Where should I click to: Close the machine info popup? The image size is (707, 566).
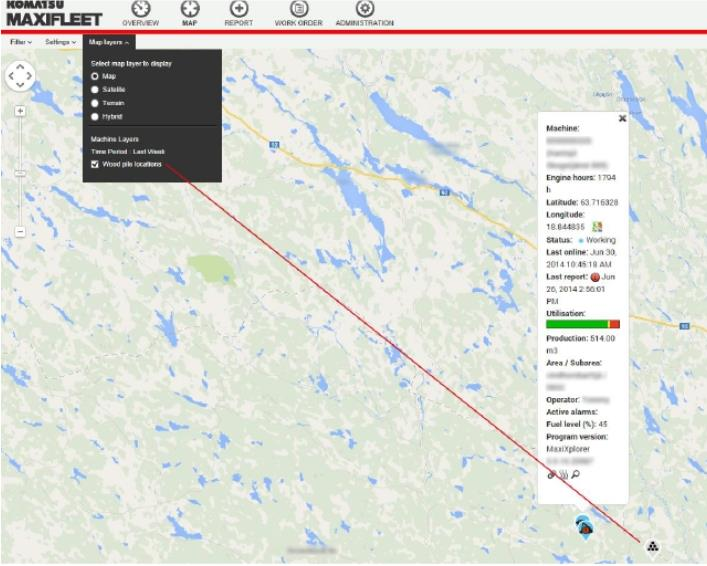[622, 118]
